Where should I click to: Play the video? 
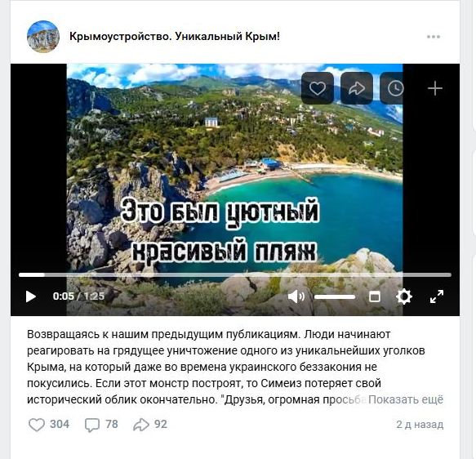31,296
